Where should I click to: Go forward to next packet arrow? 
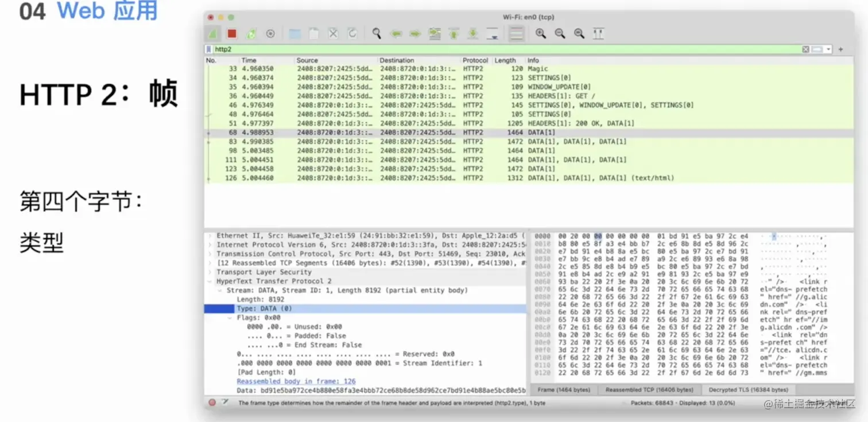[415, 34]
